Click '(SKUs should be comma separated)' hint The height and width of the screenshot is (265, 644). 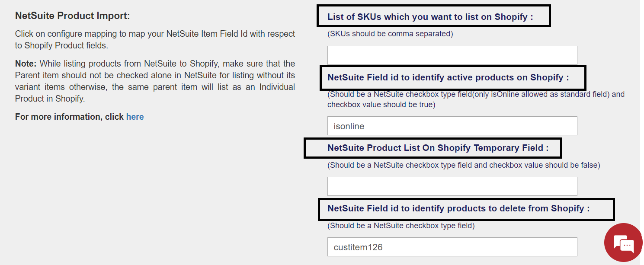pyautogui.click(x=390, y=34)
